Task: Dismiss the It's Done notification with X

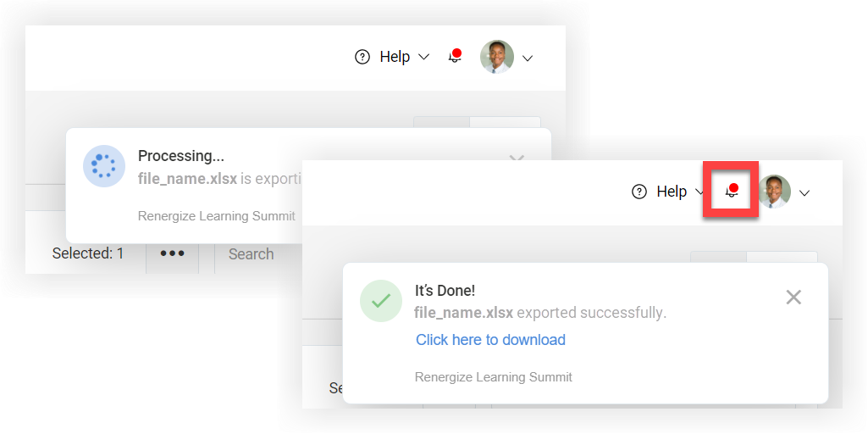Action: coord(793,297)
